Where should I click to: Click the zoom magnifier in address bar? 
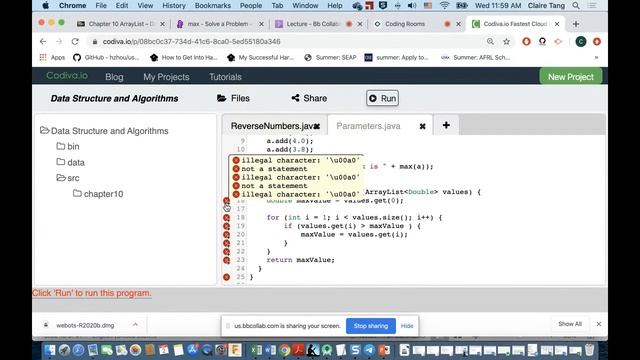(x=490, y=42)
